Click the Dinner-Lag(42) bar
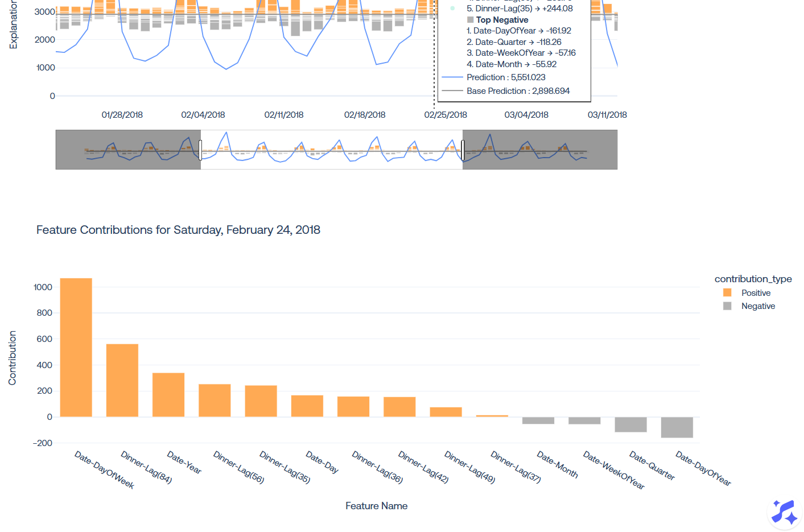The width and height of the screenshot is (804, 532). (399, 407)
